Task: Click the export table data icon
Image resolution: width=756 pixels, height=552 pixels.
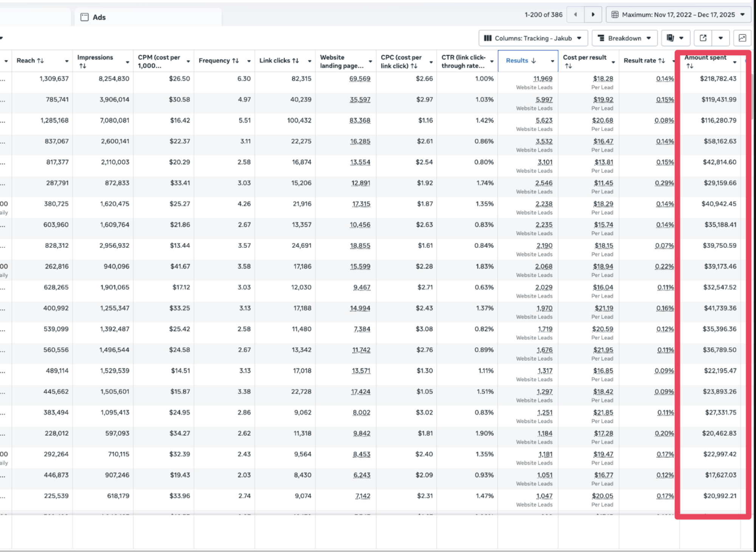Action: 703,38
